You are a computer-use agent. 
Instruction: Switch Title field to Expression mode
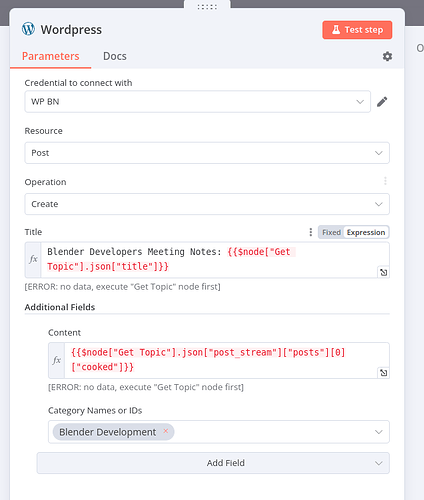pyautogui.click(x=366, y=232)
